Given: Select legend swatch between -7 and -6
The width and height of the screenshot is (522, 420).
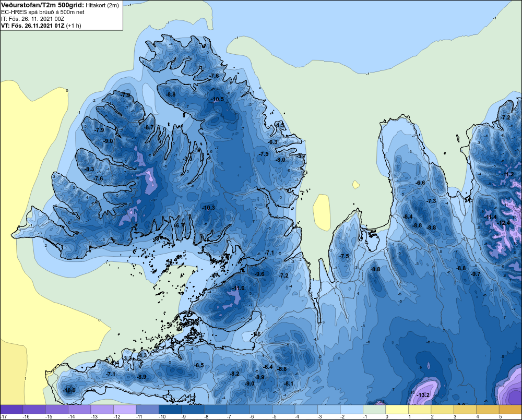Looking at the screenshot, I should point(238,410).
